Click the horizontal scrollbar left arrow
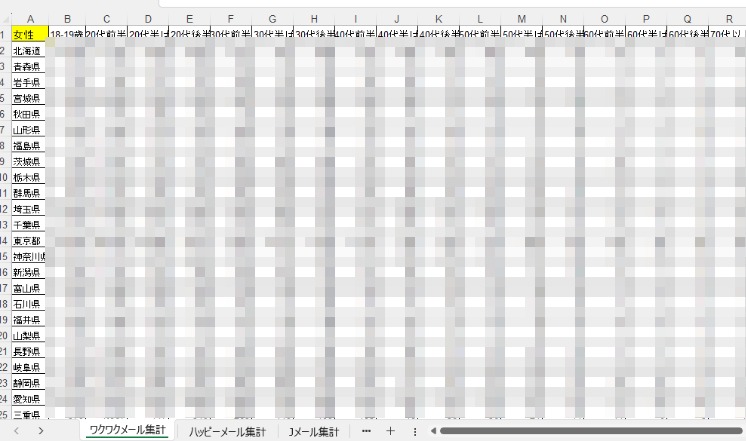 [432, 430]
